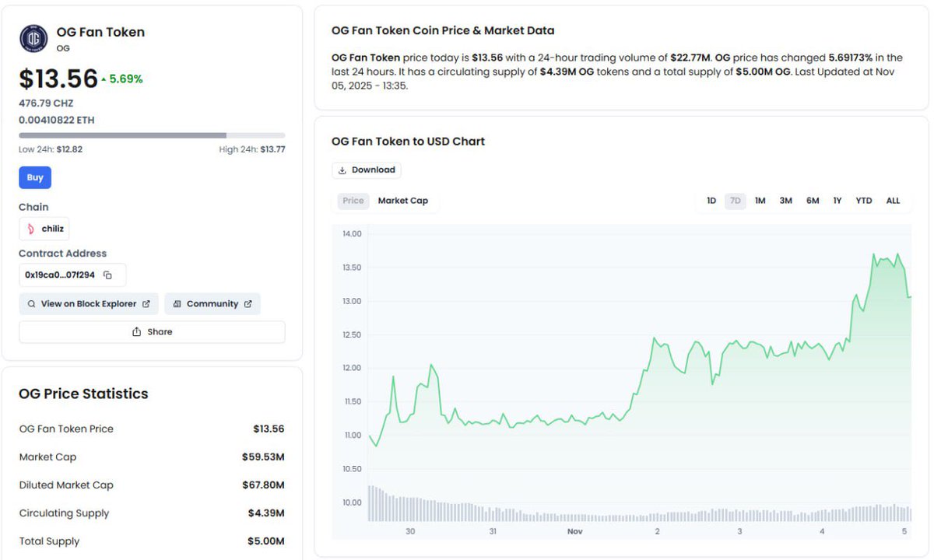Click the 24h low-high price range bar
Viewport: 934px width, 560px height.
[152, 135]
